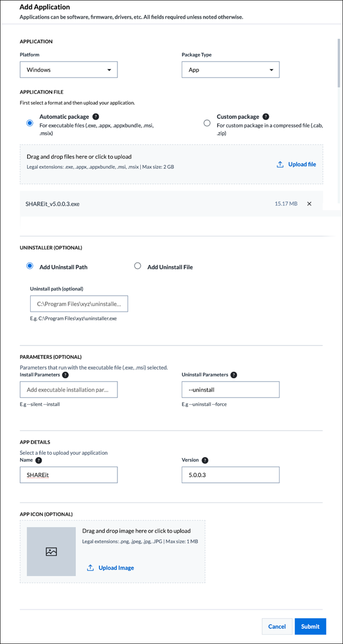
Task: Click the Upload file link
Action: pos(302,164)
